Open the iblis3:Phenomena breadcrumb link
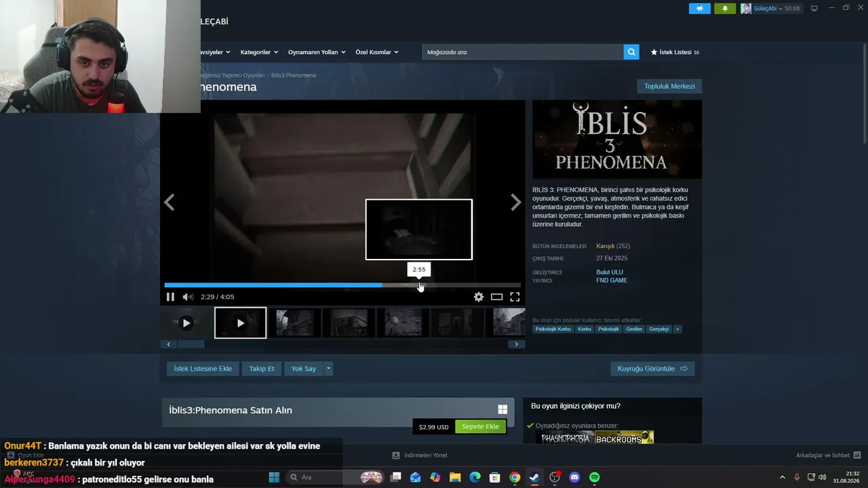 (294, 75)
